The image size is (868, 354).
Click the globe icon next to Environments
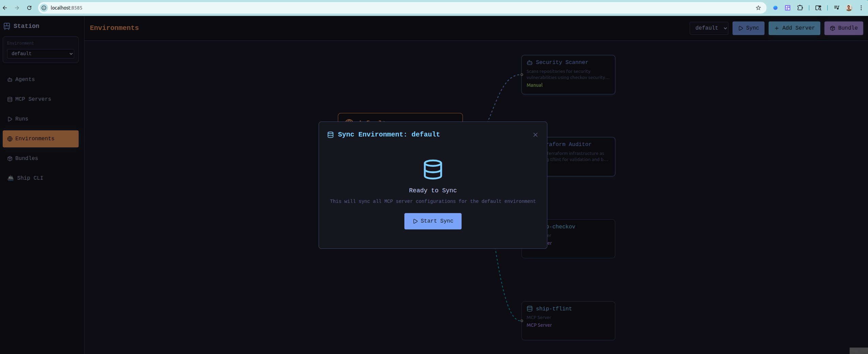click(x=10, y=139)
